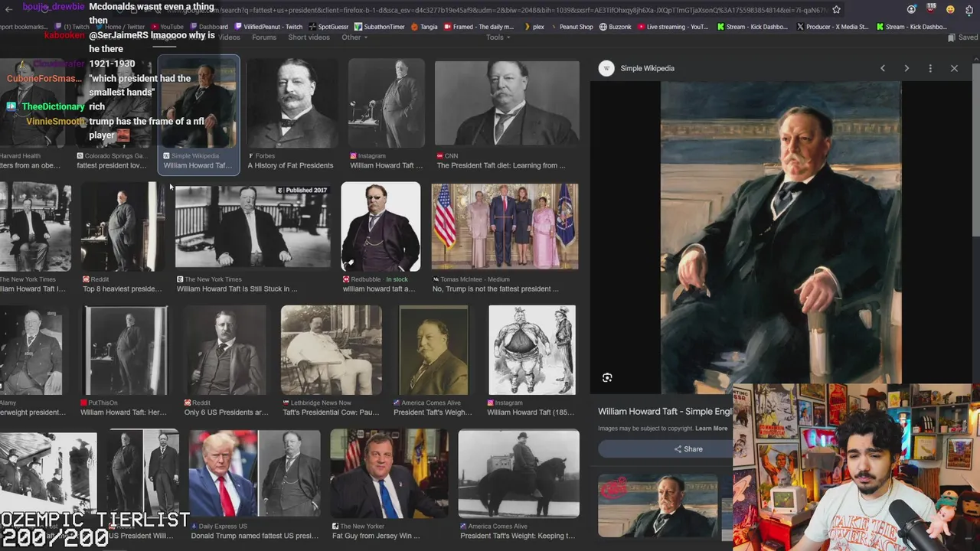Open 'William Howard Taft Is Still Stuck in' result
Screen dimensions: 980x551
[253, 238]
